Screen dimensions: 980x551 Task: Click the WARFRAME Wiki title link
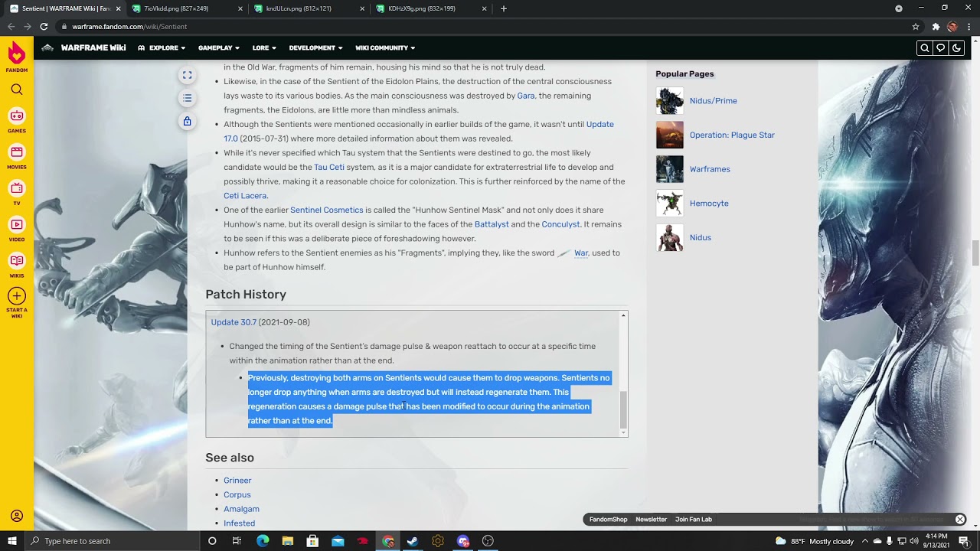tap(93, 47)
